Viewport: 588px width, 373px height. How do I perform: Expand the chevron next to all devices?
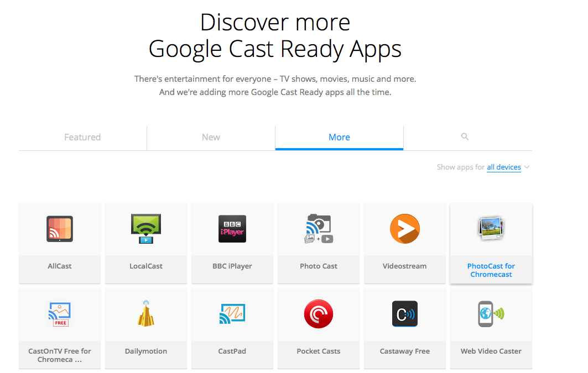coord(526,167)
